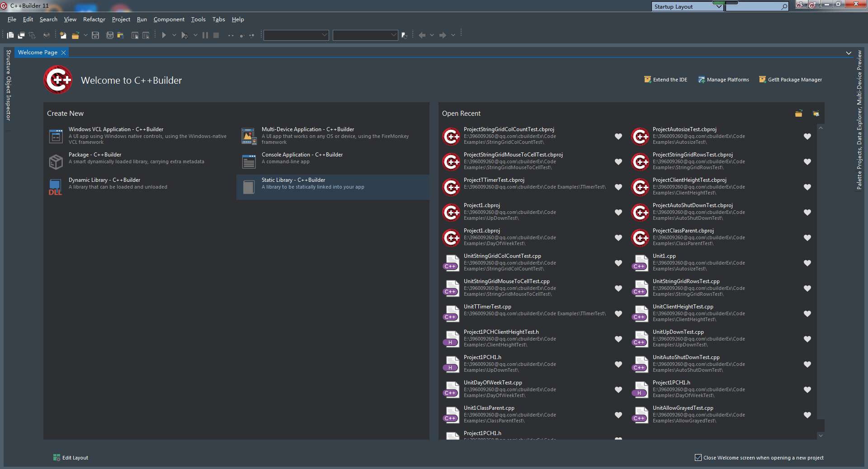
Task: Expand Run Without Debugging dropdown arrow
Action: 195,35
